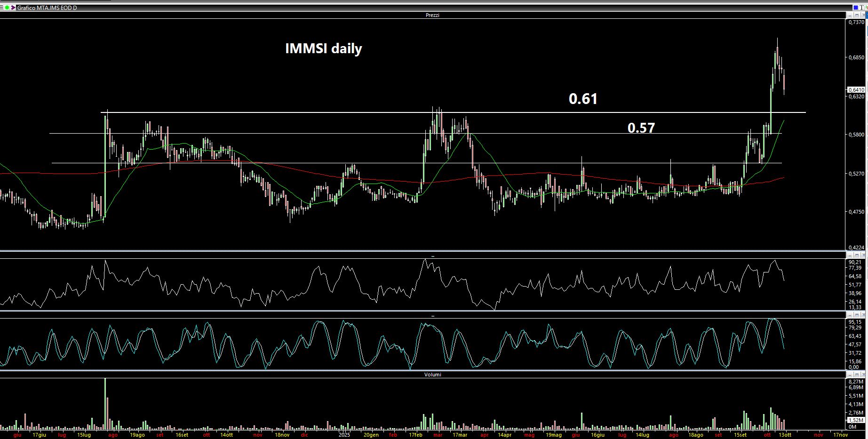This screenshot has height=439, width=868.
Task: Select the text T tool icon
Action: pyautogui.click(x=861, y=8)
